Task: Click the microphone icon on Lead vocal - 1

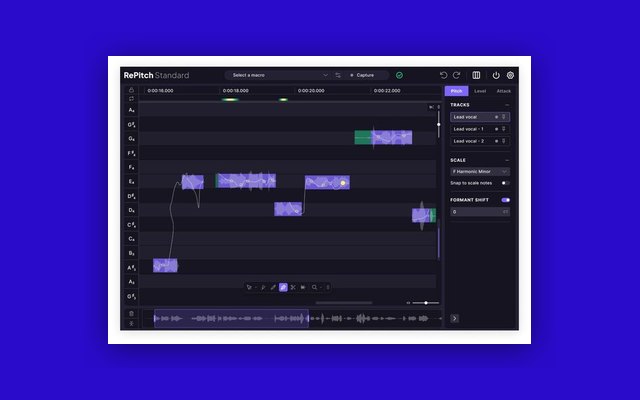Action: 504,129
